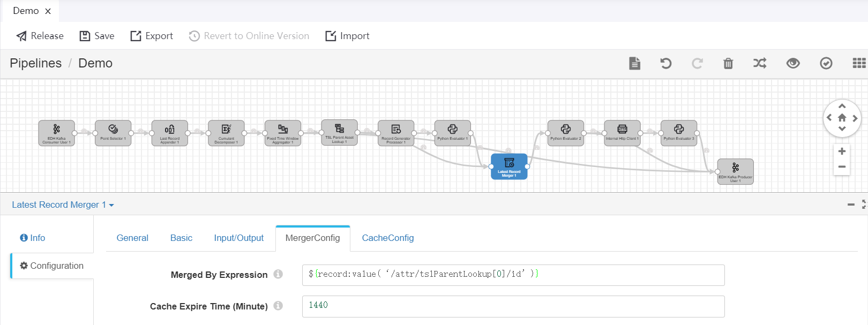Click the Release button
868x325 pixels.
point(40,36)
